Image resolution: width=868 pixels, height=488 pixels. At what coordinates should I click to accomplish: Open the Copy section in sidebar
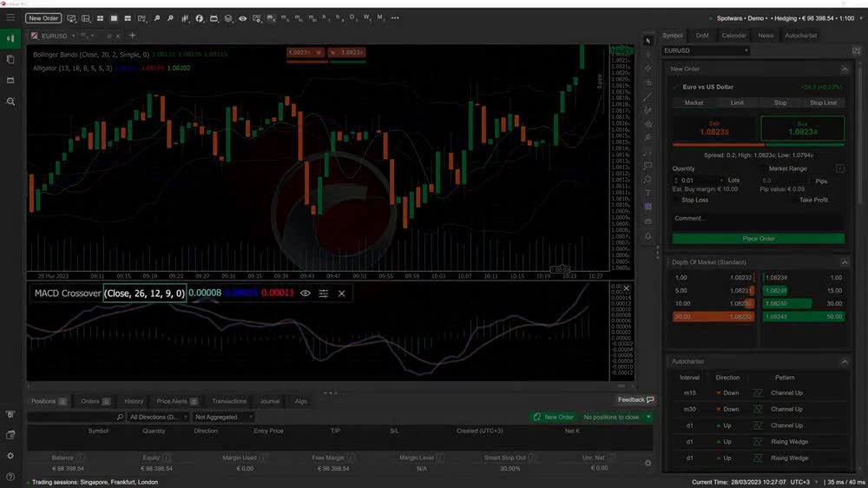coord(10,59)
